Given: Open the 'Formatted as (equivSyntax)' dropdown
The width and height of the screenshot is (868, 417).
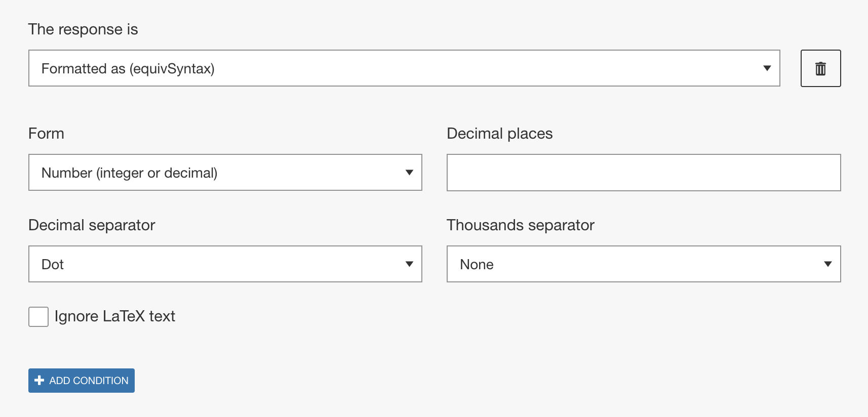Looking at the screenshot, I should pyautogui.click(x=404, y=68).
